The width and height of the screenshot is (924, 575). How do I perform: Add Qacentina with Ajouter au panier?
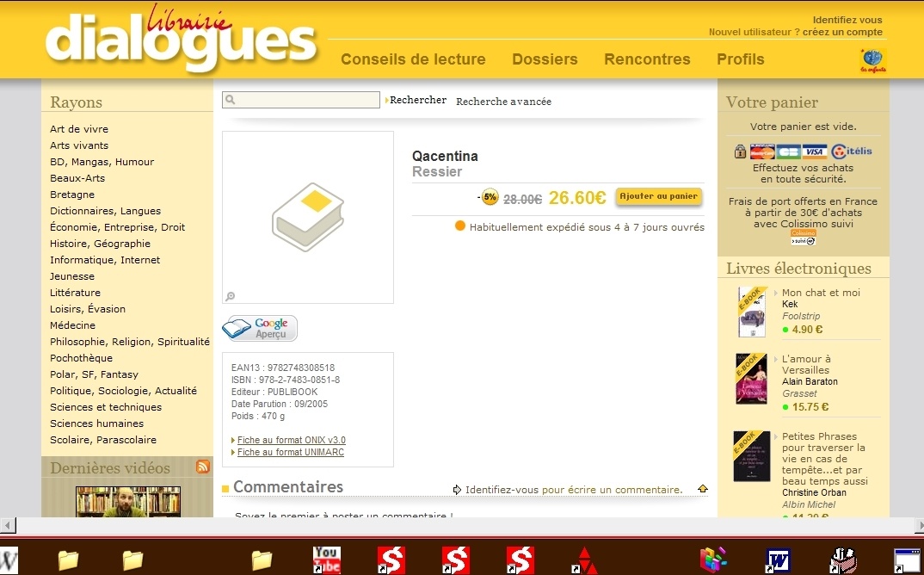658,196
